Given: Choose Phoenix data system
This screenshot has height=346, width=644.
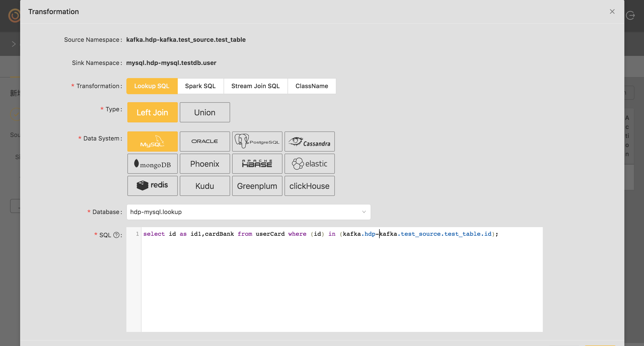Looking at the screenshot, I should 205,164.
